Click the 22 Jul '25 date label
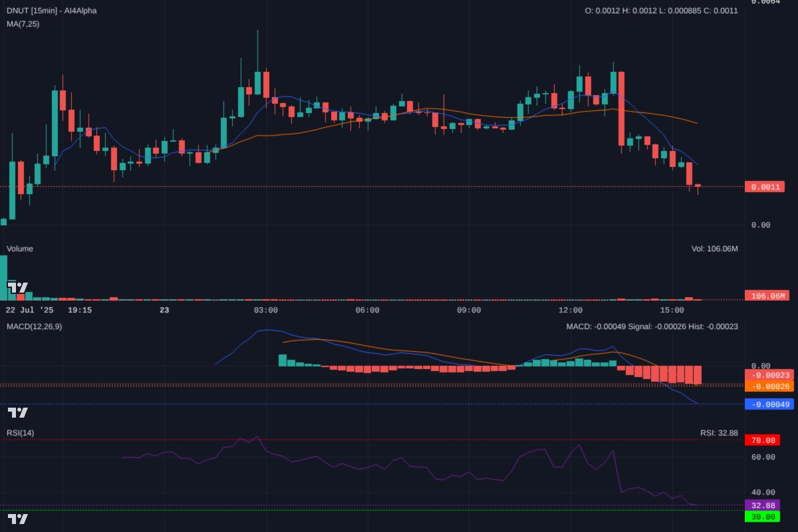This screenshot has height=532, width=798. click(x=29, y=310)
